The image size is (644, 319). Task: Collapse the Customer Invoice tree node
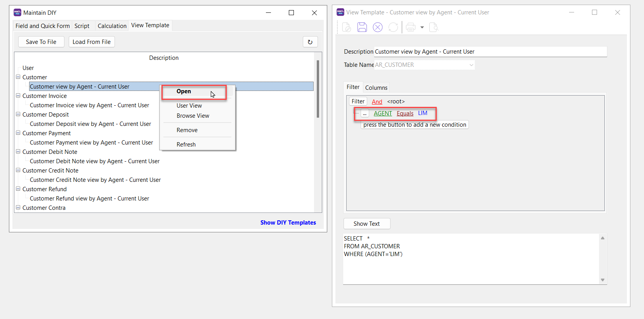point(18,96)
